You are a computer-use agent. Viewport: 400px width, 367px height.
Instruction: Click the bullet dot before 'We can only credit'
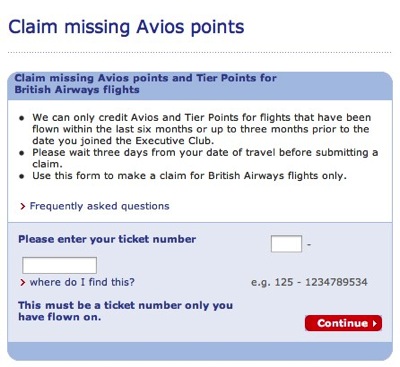pos(22,118)
